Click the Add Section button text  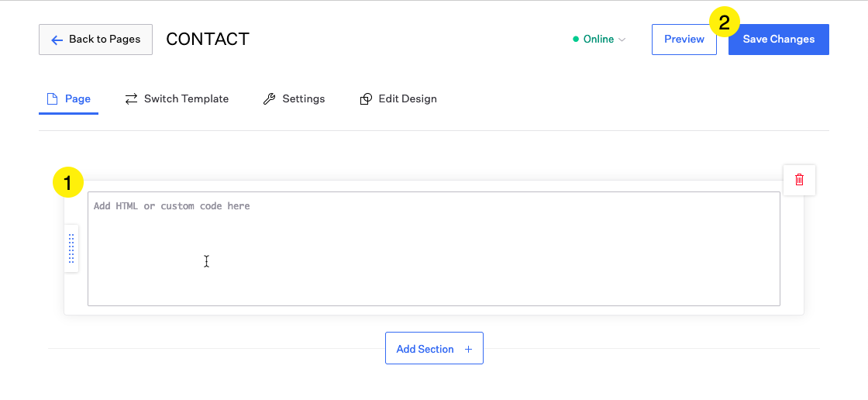coord(425,349)
